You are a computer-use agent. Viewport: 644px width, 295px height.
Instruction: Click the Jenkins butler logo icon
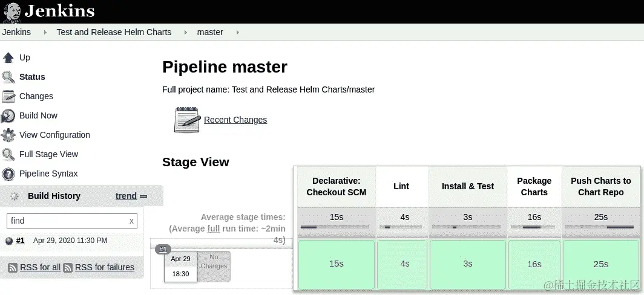[x=12, y=12]
